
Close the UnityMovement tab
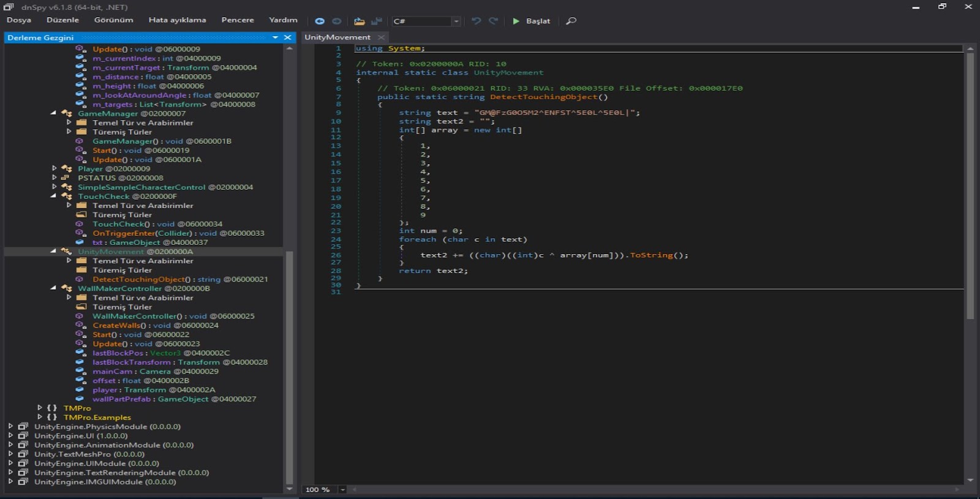[x=381, y=37]
